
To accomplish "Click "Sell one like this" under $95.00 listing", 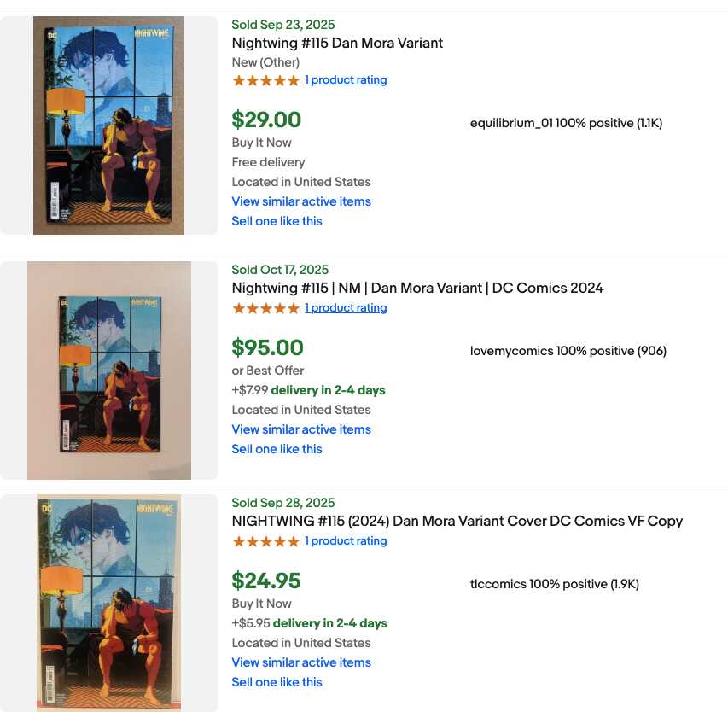I will (277, 449).
